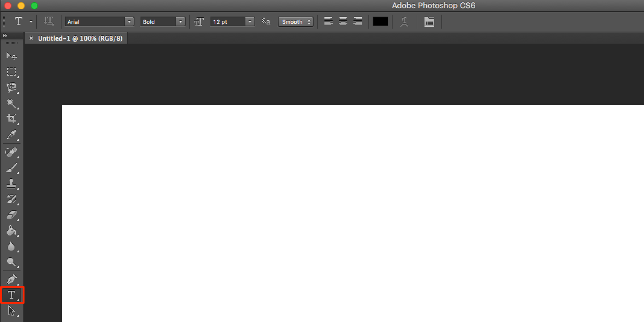Select the Pen tool
Image resolution: width=644 pixels, height=322 pixels.
12,279
